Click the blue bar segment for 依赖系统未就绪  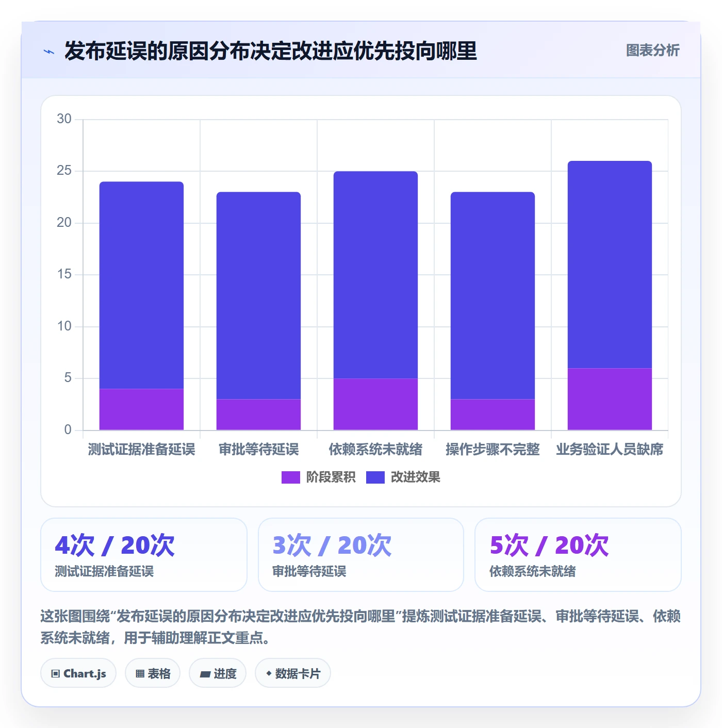[x=375, y=275]
